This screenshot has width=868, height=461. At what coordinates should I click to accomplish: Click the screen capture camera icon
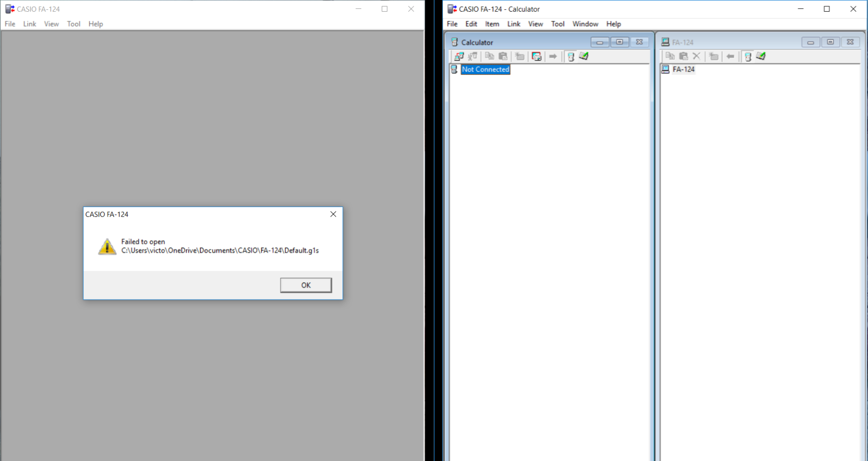coord(536,57)
